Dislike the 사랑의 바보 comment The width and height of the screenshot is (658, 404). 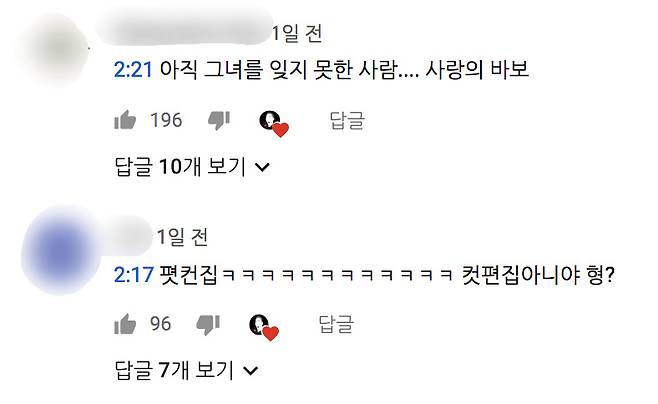pos(219,120)
